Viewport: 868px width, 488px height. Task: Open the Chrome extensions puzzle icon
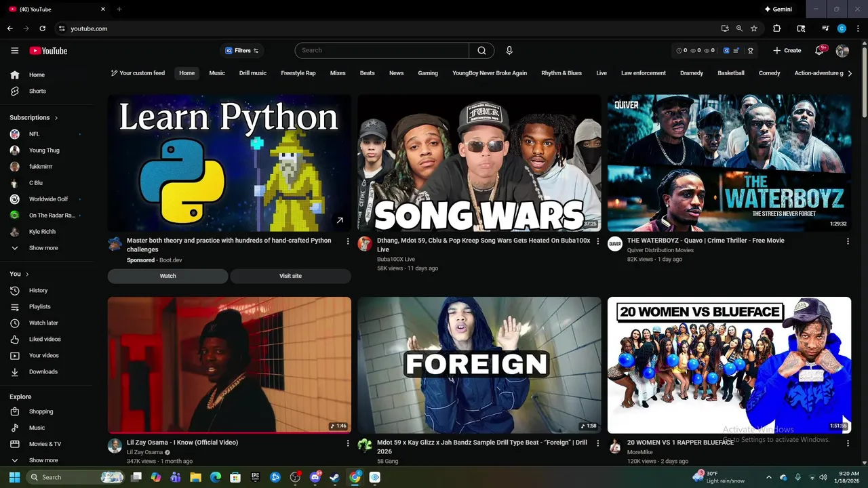(777, 28)
